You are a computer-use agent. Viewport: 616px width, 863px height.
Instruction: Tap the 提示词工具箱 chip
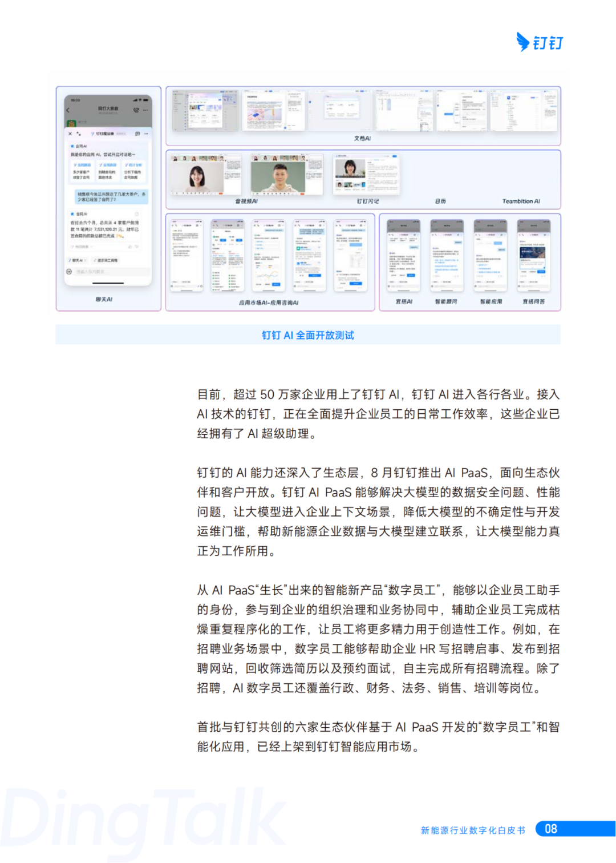click(106, 260)
